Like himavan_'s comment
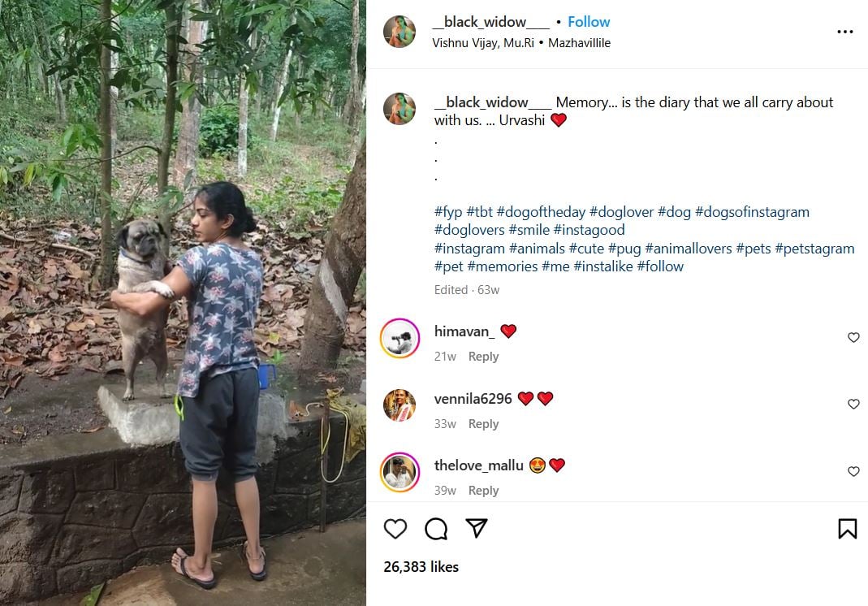 (853, 337)
